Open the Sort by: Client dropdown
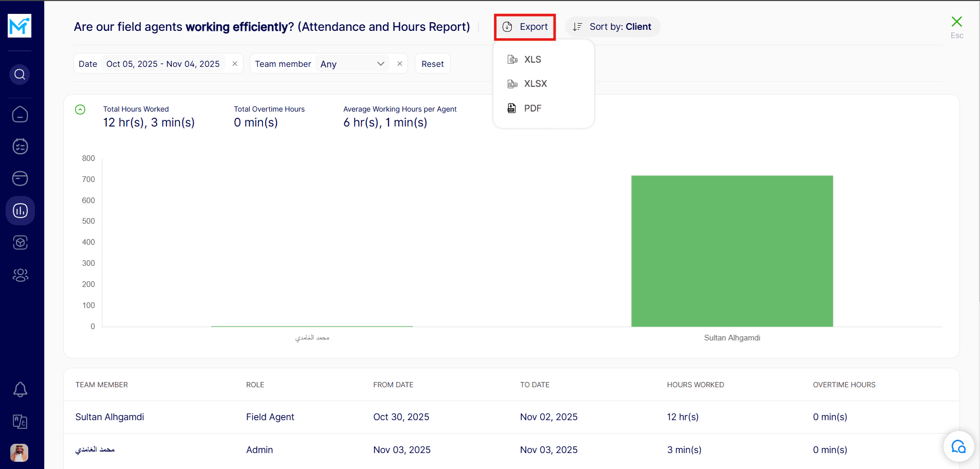Image resolution: width=980 pixels, height=469 pixels. click(x=613, y=27)
